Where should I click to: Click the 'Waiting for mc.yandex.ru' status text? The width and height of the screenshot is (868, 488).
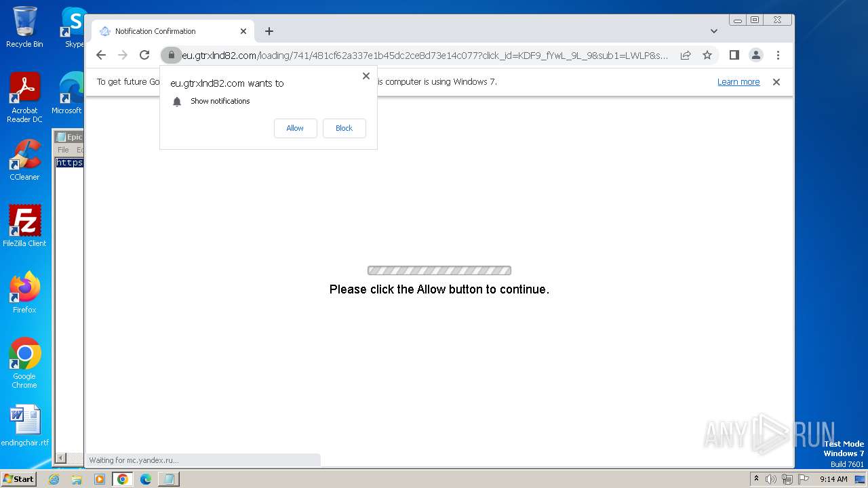(x=134, y=460)
